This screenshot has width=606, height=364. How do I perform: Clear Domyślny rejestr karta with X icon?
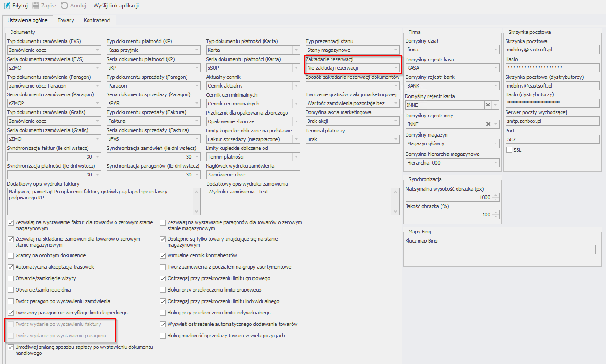tap(488, 105)
